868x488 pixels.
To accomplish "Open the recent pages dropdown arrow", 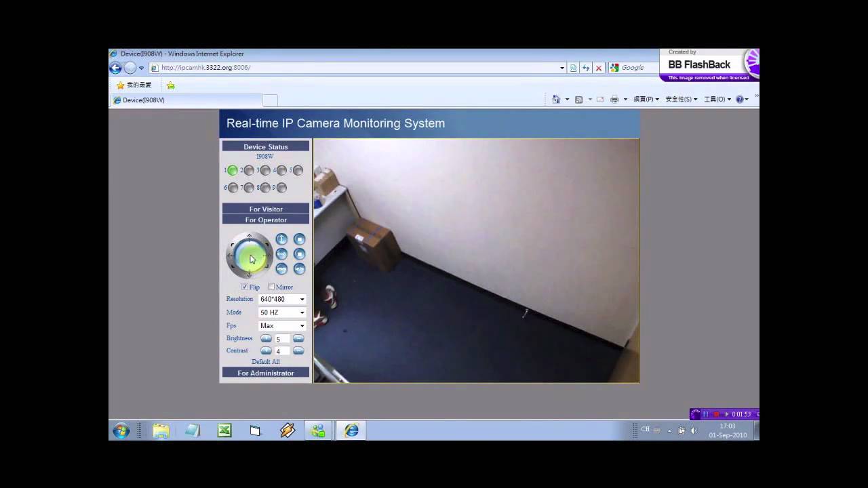I will [x=141, y=68].
